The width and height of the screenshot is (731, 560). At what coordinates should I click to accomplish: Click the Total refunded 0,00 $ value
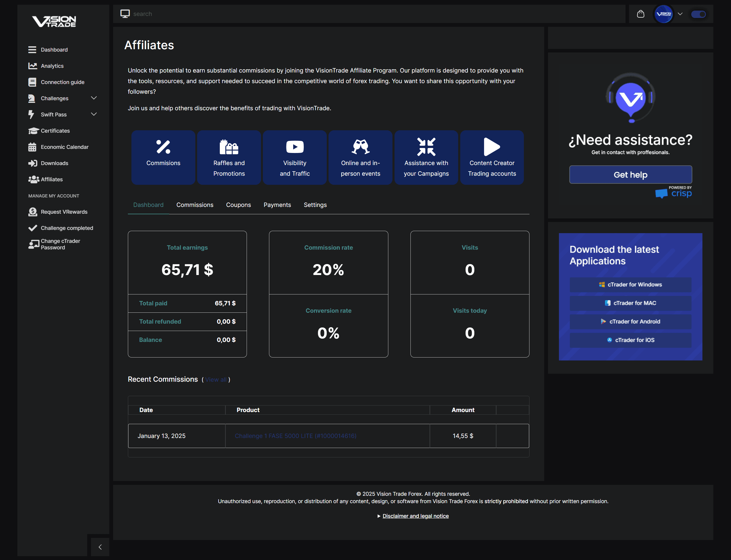[x=226, y=322]
